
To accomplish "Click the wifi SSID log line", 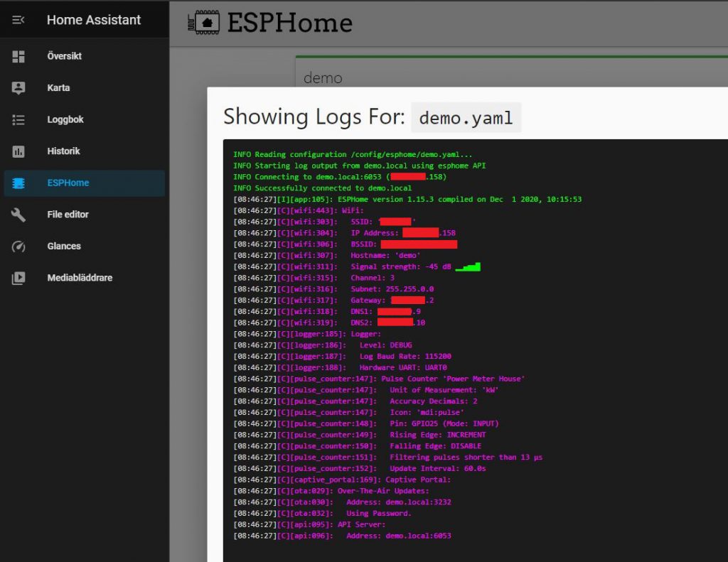I will pyautogui.click(x=324, y=222).
